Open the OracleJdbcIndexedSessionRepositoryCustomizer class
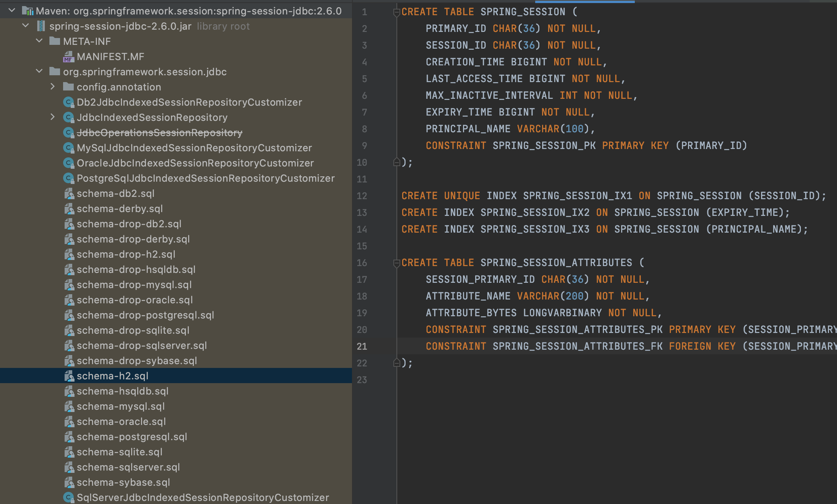Image resolution: width=837 pixels, height=504 pixels. click(x=195, y=163)
